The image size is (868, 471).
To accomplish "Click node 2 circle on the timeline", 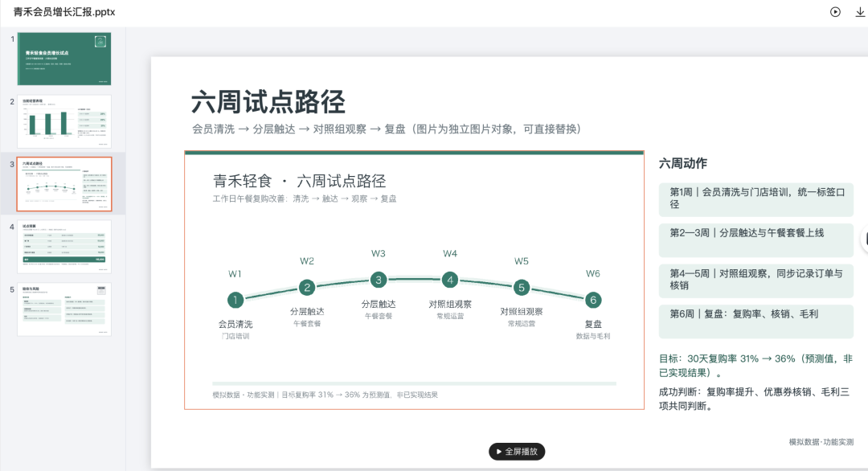I will [307, 287].
